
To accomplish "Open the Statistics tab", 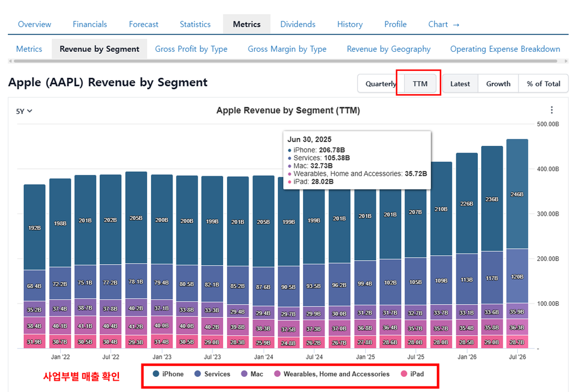I will (195, 24).
